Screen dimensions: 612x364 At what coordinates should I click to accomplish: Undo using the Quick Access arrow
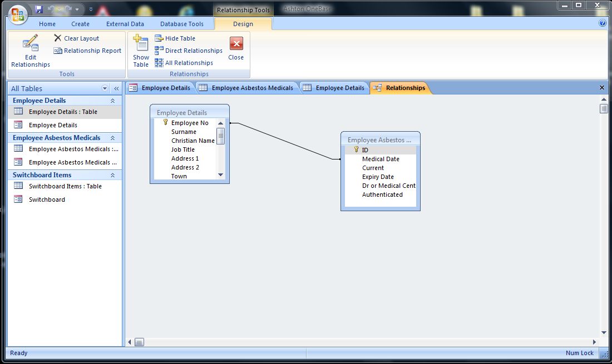(x=51, y=9)
